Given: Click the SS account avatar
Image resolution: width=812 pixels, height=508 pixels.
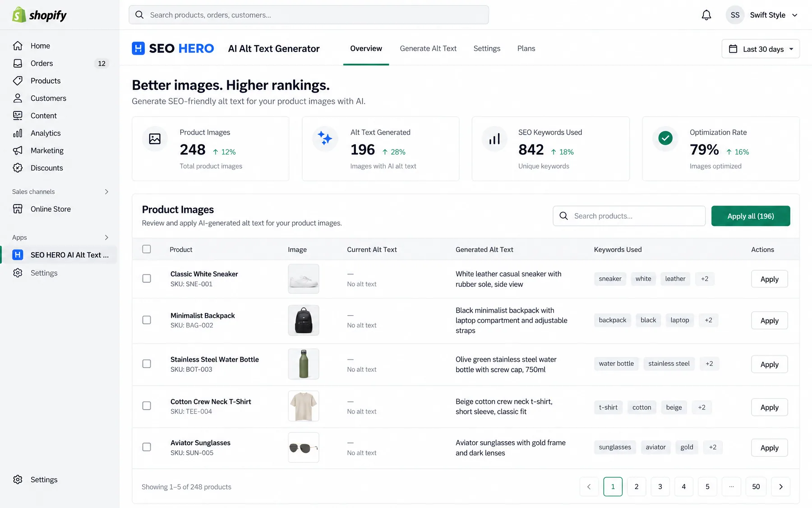Looking at the screenshot, I should (735, 15).
